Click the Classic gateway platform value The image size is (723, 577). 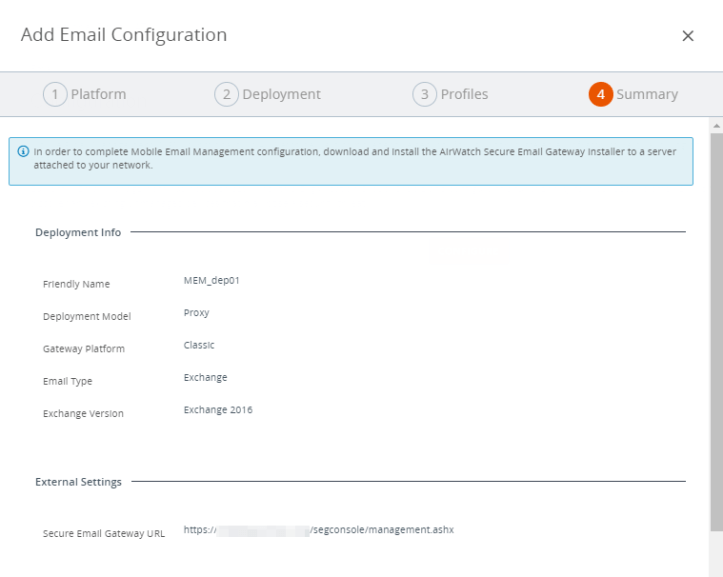[199, 345]
